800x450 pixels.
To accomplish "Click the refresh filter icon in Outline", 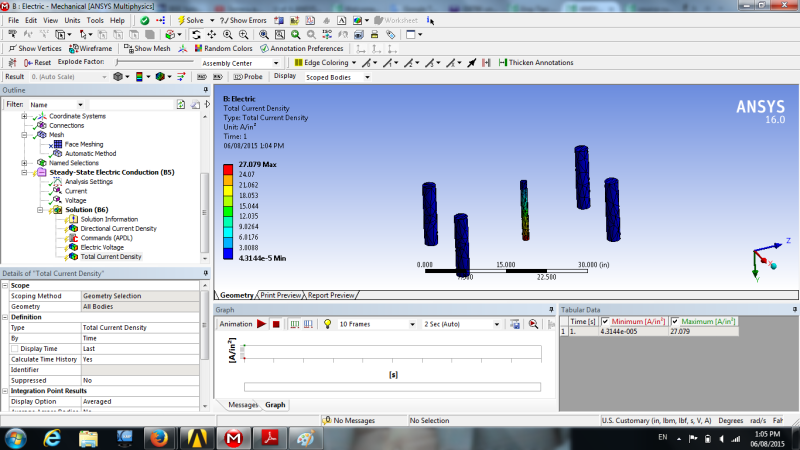I will coord(181,104).
